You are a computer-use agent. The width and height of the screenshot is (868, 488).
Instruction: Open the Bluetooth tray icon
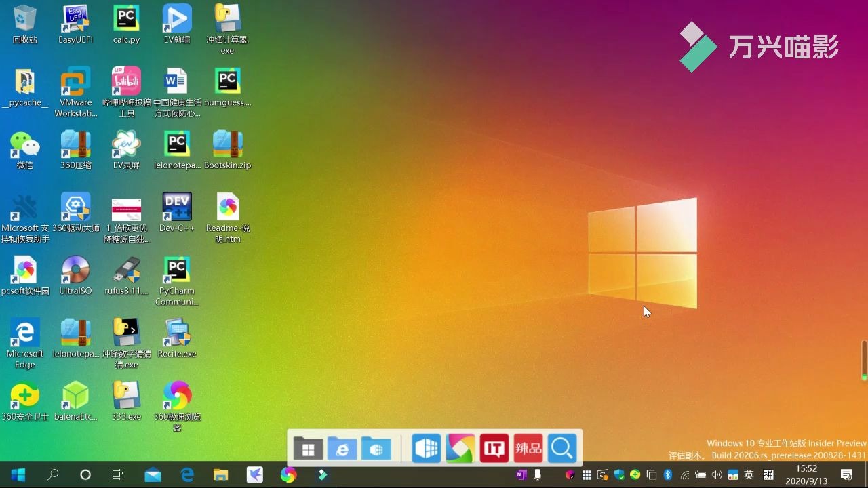667,475
